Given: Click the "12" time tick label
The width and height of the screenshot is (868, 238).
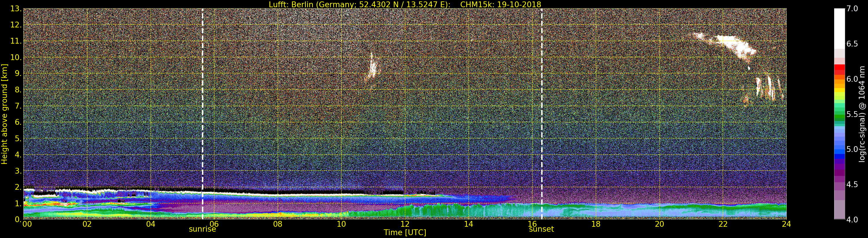Looking at the screenshot, I should (x=405, y=224).
